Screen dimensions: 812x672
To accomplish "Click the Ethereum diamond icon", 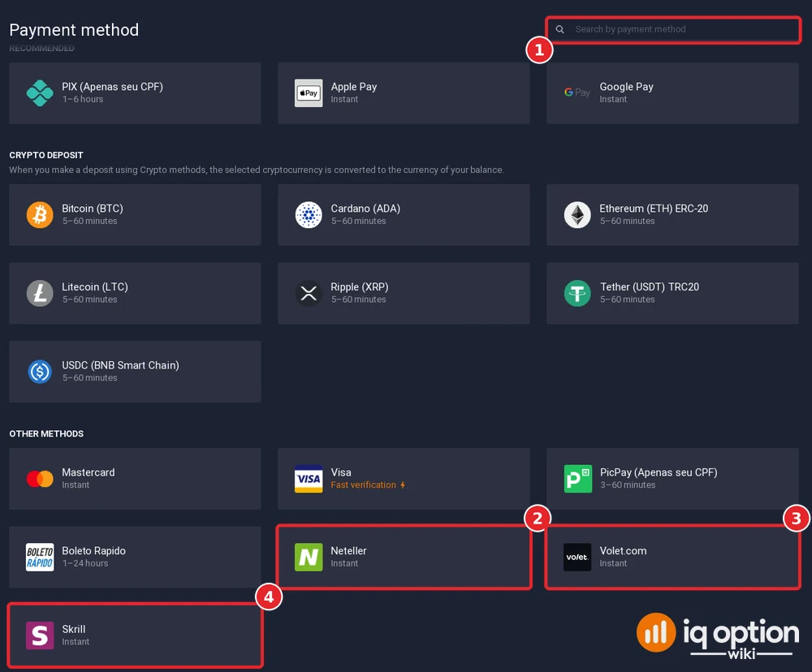I will point(577,215).
